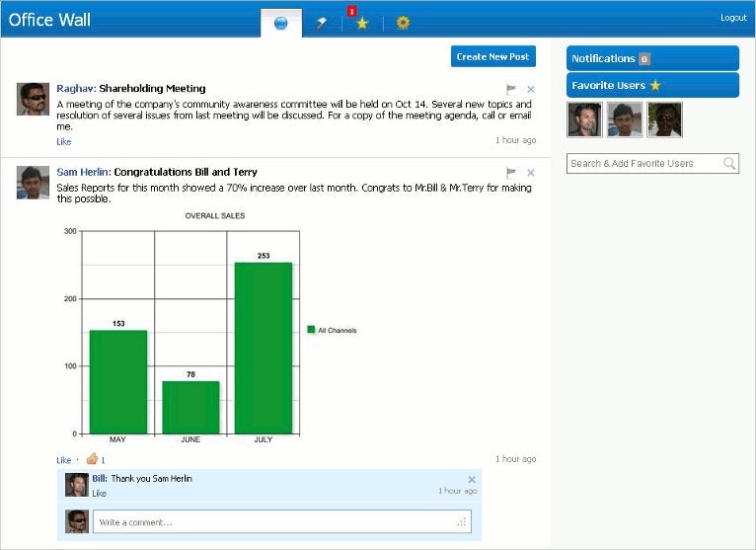The height and width of the screenshot is (550, 756).
Task: Delete the Congratulations Bill and Terry post
Action: [x=530, y=173]
